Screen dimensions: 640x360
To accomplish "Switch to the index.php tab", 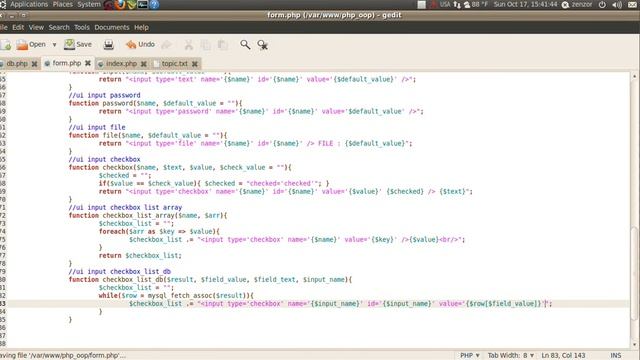I will (x=121, y=64).
